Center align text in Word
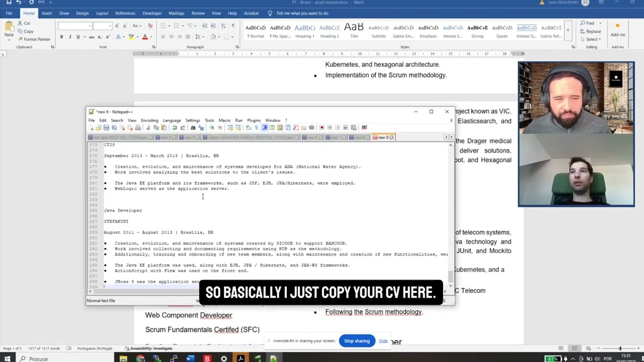Screen dimensions: 644x362 click(x=172, y=37)
